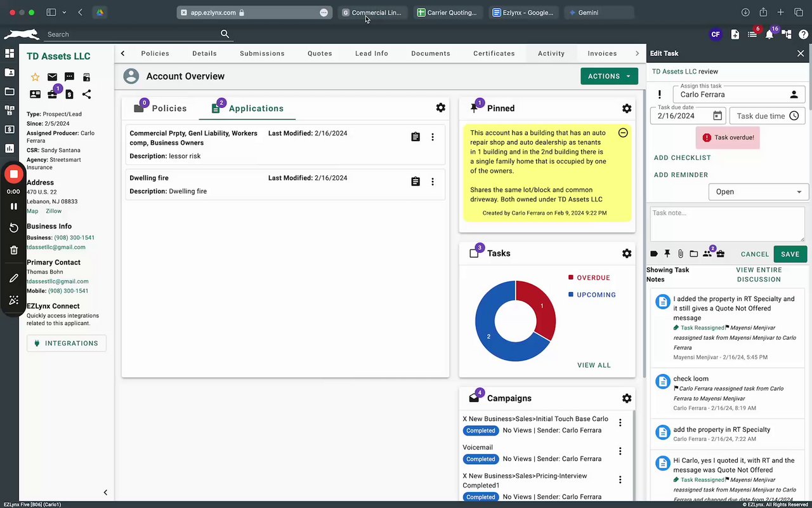812x508 pixels.
Task: Click the dollar document icon under account name
Action: click(x=69, y=94)
